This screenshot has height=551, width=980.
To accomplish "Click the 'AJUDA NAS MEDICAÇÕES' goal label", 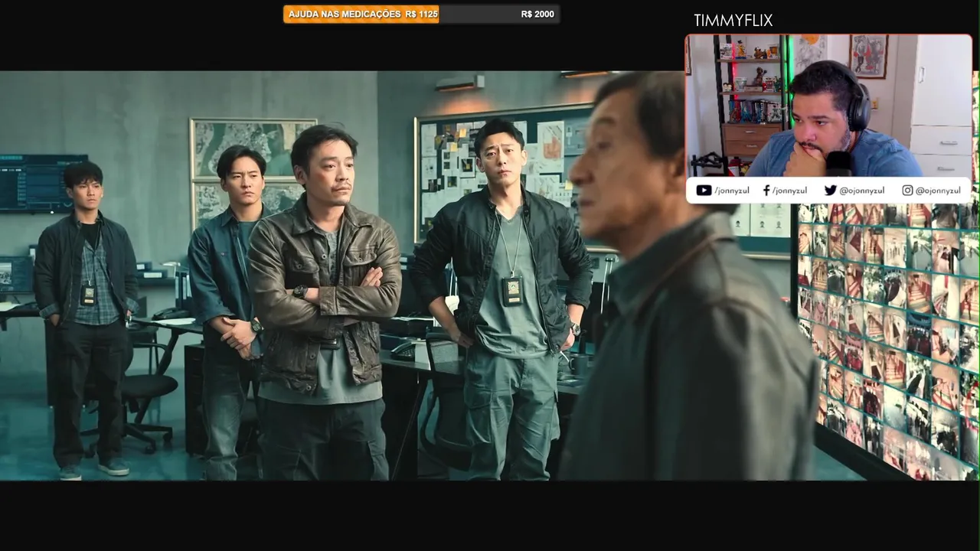I will click(x=345, y=14).
